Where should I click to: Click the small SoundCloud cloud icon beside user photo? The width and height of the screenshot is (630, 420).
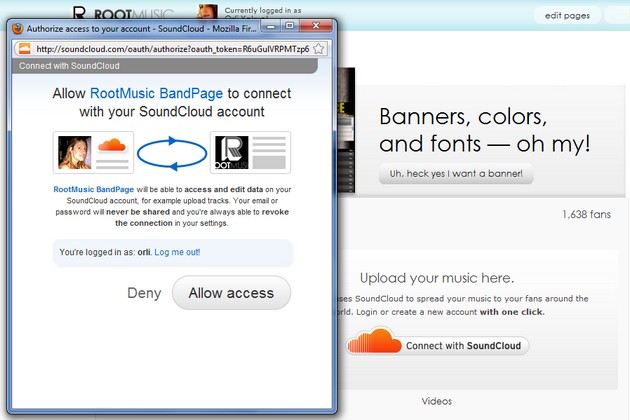pyautogui.click(x=112, y=144)
